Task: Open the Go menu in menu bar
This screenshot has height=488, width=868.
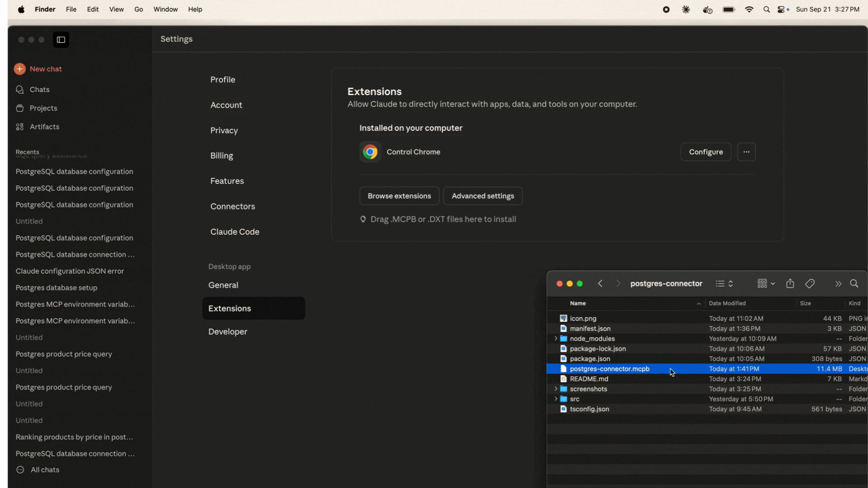Action: coord(138,9)
